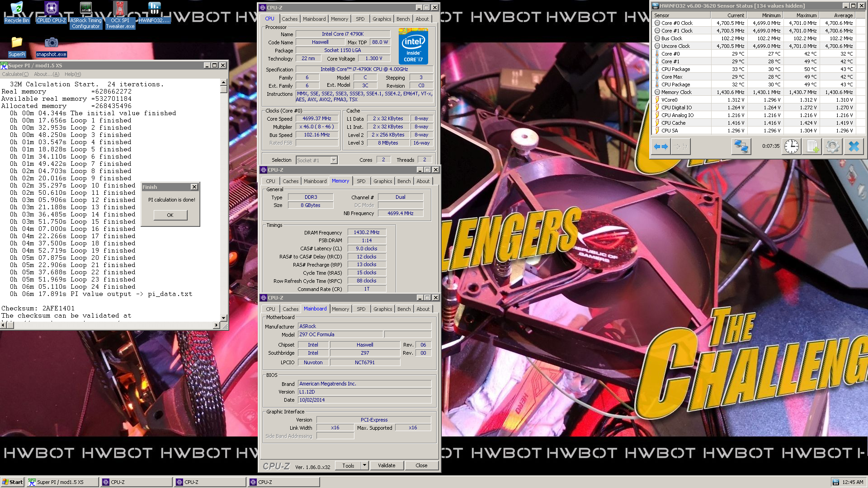Open SPD tab in top CPU-Z window
The image size is (868, 488).
coord(360,19)
